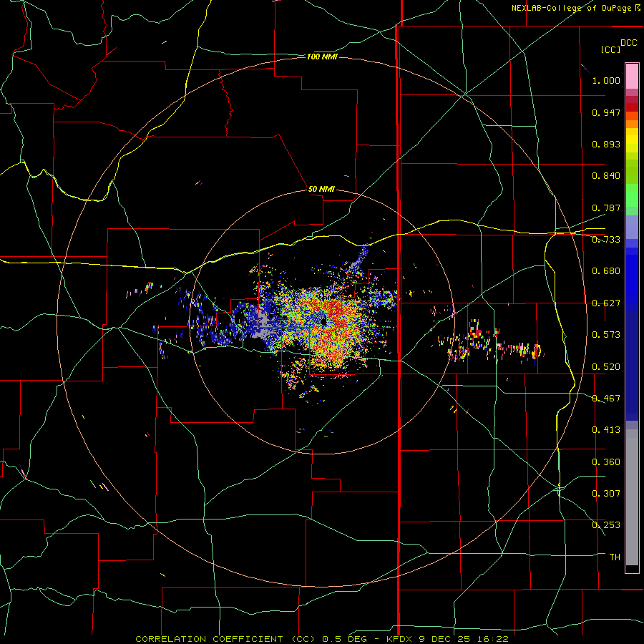This screenshot has height=644, width=644.
Task: Select the 0.573 legend value
Action: pyautogui.click(x=606, y=335)
